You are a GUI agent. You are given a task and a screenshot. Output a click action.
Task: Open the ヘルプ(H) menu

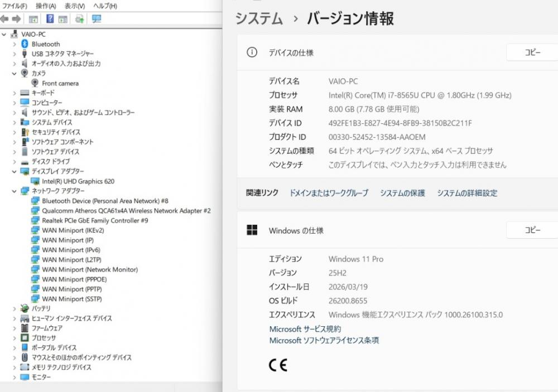(x=105, y=6)
